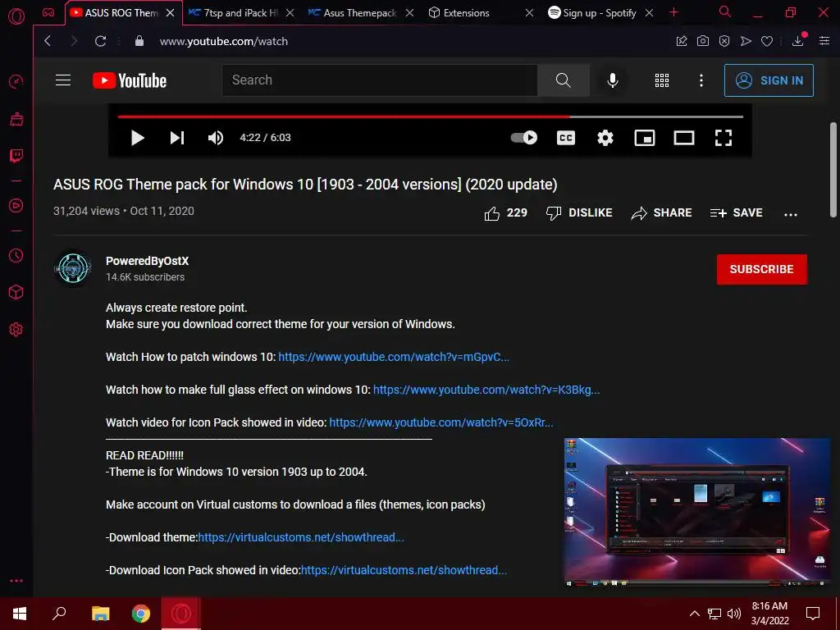Open Download theme virtualcustoms link
Screen dimensions: 840x630
click(301, 537)
